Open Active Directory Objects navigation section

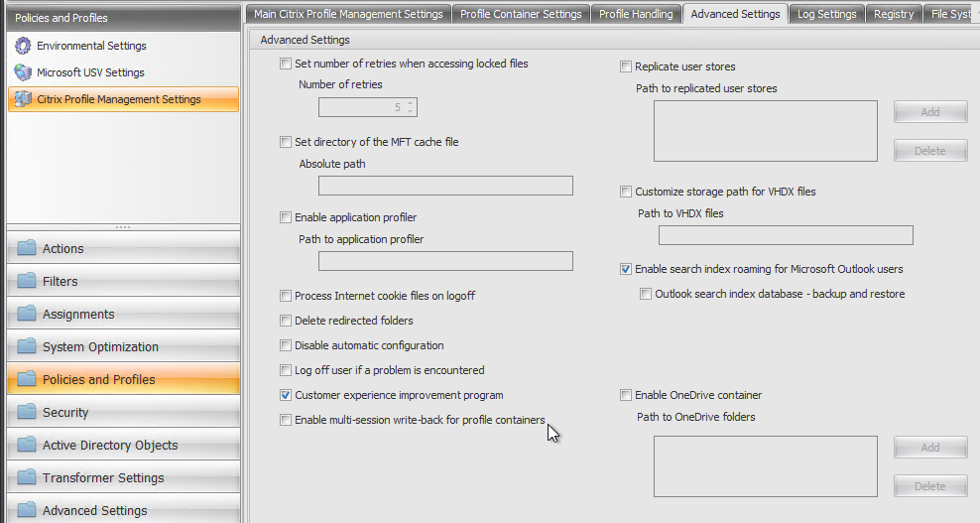(123, 445)
